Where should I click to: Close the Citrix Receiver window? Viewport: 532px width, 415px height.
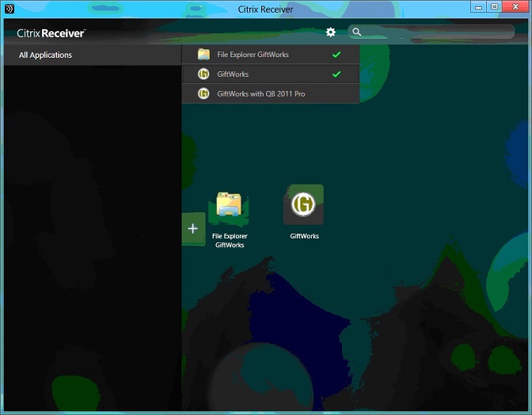point(515,7)
